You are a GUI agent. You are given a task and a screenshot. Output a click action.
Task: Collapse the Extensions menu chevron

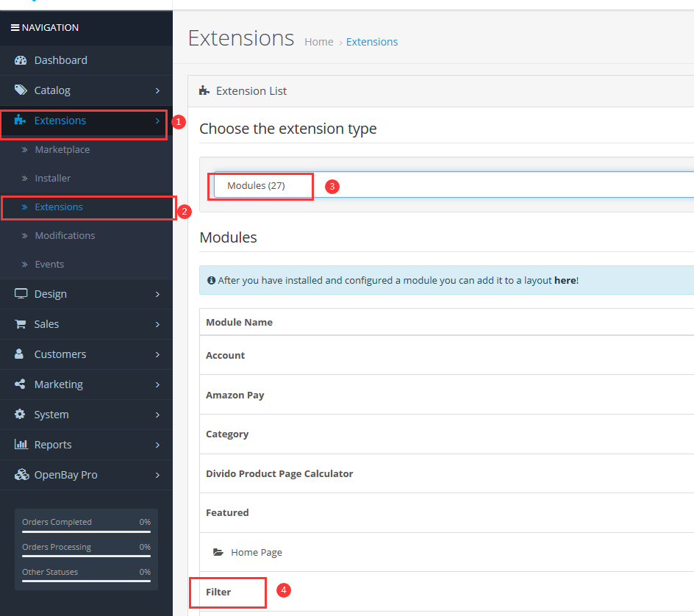(x=157, y=121)
